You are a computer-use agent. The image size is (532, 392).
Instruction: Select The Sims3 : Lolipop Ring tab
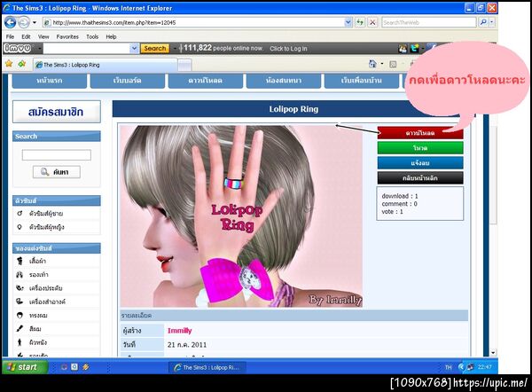tap(106, 65)
